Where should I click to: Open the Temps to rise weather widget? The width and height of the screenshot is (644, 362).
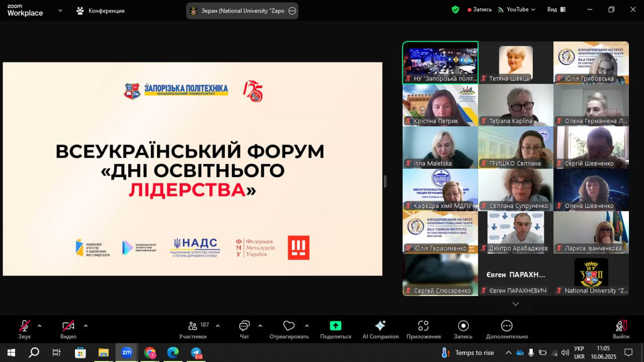point(467,352)
